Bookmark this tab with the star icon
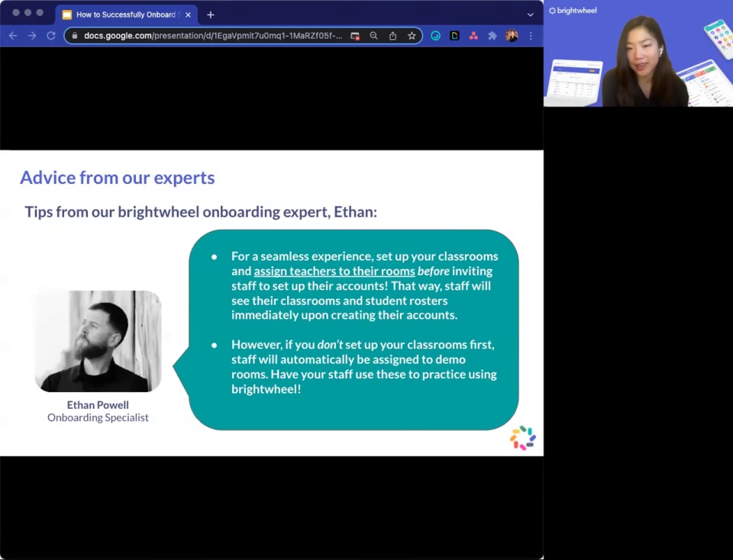This screenshot has height=560, width=733. [x=412, y=36]
